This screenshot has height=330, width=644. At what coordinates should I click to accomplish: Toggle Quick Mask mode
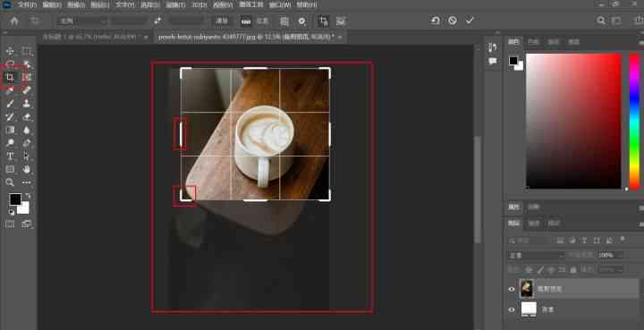pyautogui.click(x=10, y=224)
